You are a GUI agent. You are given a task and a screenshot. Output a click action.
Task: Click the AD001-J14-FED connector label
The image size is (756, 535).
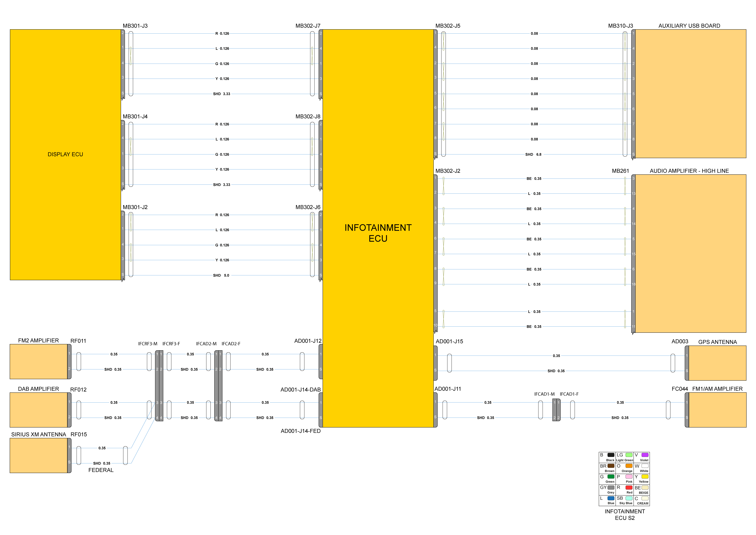300,431
